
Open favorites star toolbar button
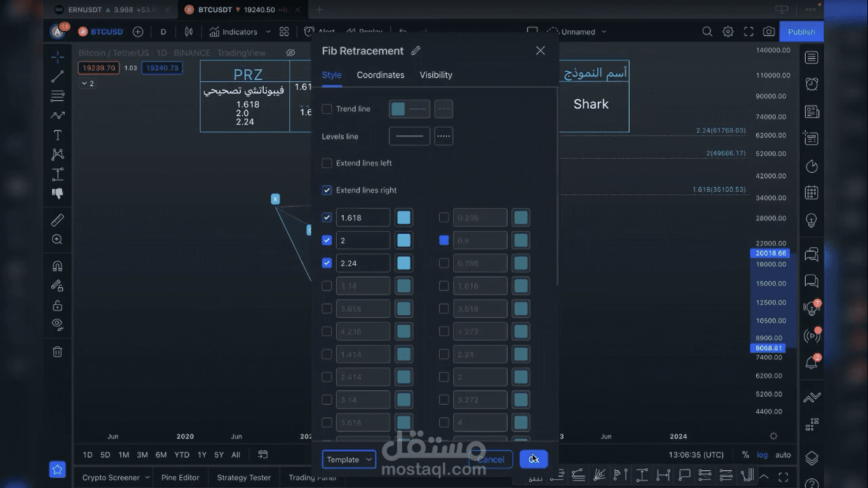pos(57,470)
